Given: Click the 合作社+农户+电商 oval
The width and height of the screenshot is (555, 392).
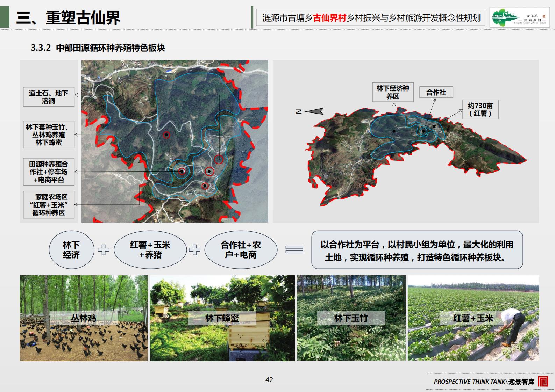Looking at the screenshot, I should (x=241, y=250).
